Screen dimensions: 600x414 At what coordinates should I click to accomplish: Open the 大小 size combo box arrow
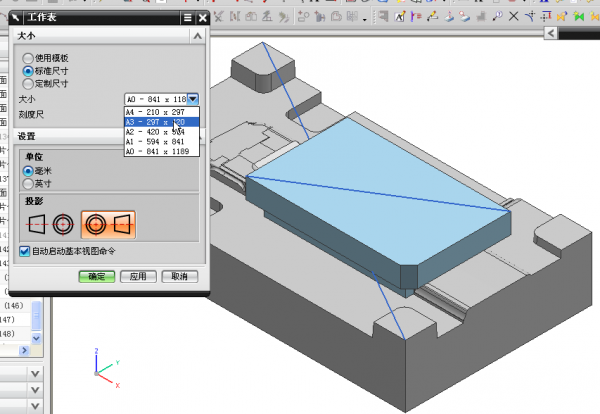(193, 99)
